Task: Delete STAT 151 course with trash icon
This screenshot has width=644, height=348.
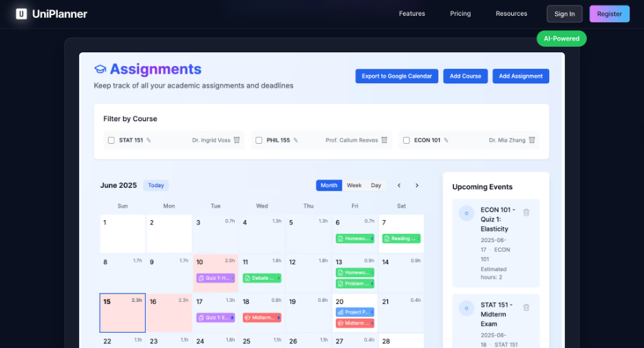Action: (x=237, y=140)
